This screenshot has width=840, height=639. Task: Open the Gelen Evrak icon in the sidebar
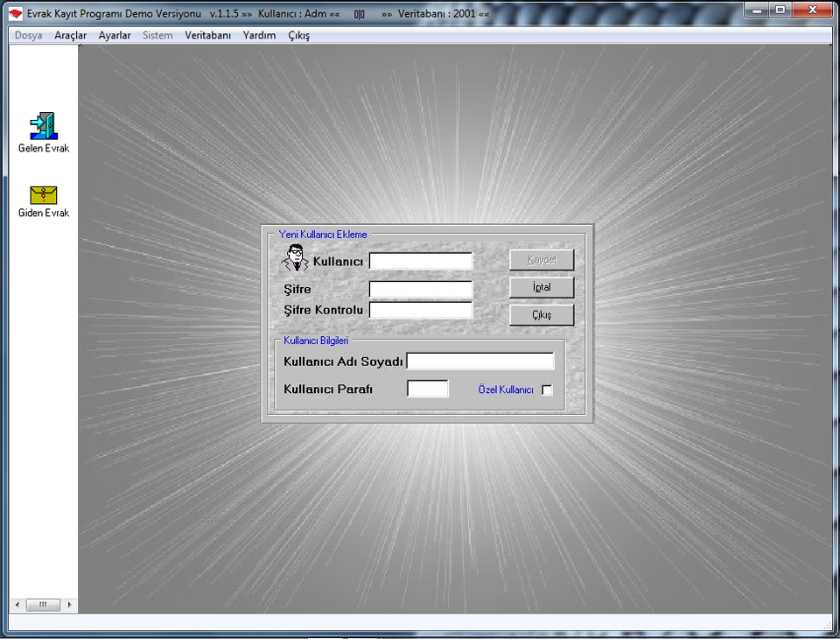pos(44,126)
